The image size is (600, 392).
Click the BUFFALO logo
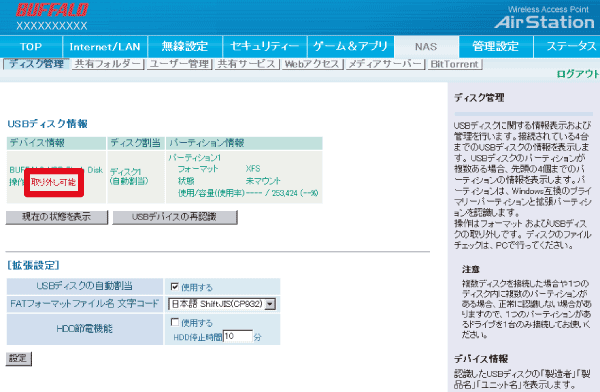pos(52,10)
